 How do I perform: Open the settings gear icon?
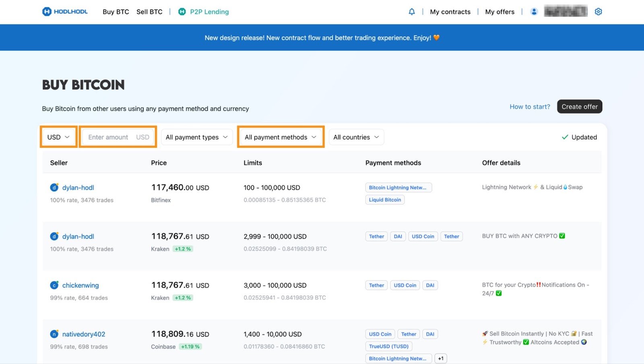(x=599, y=12)
